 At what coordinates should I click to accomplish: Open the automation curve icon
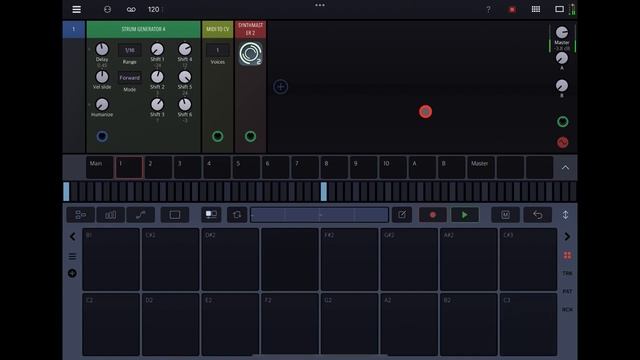(x=140, y=215)
